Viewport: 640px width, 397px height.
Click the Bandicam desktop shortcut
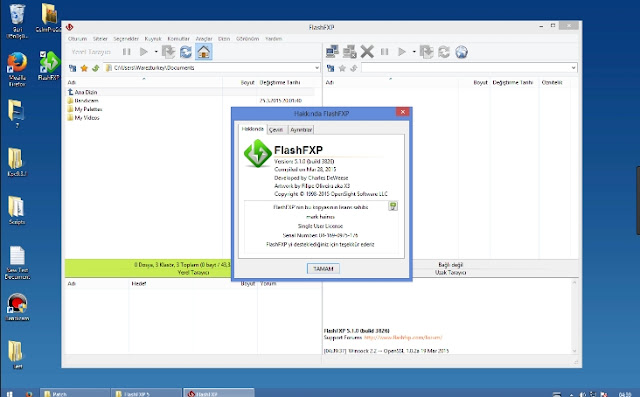pos(17,307)
